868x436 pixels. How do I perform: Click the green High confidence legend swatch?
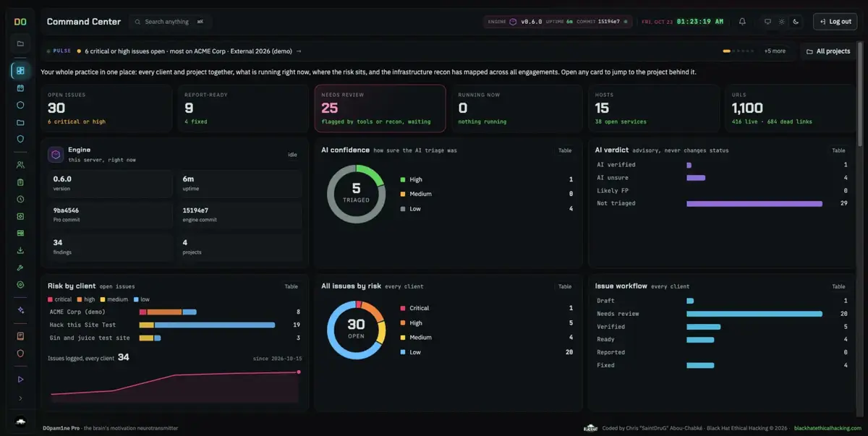403,179
